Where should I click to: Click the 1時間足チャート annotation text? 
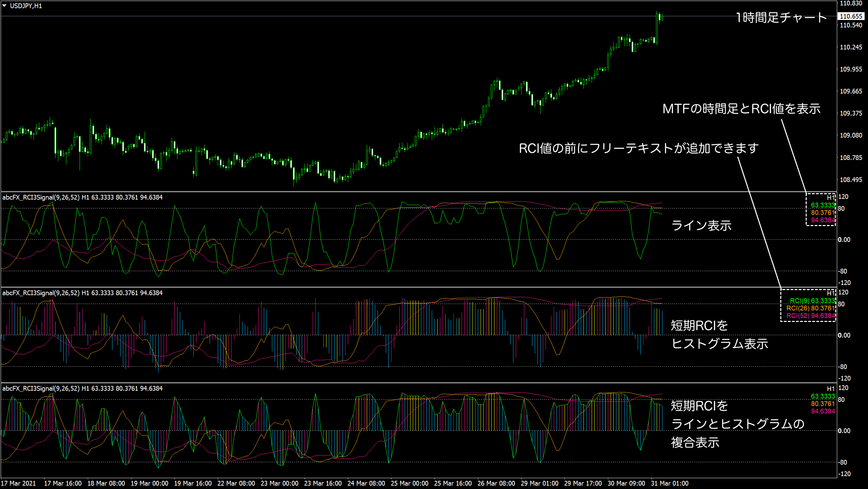(x=782, y=18)
